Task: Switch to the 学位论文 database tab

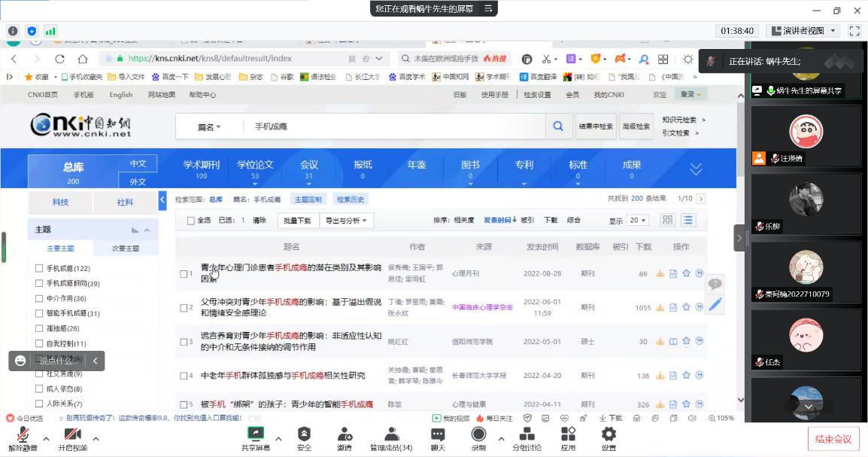Action: point(255,166)
